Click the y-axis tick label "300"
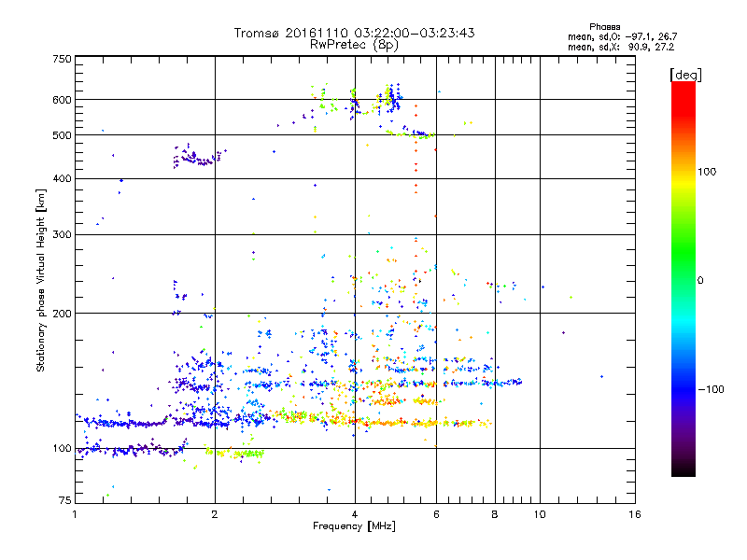This screenshot has height=560, width=747. click(63, 234)
